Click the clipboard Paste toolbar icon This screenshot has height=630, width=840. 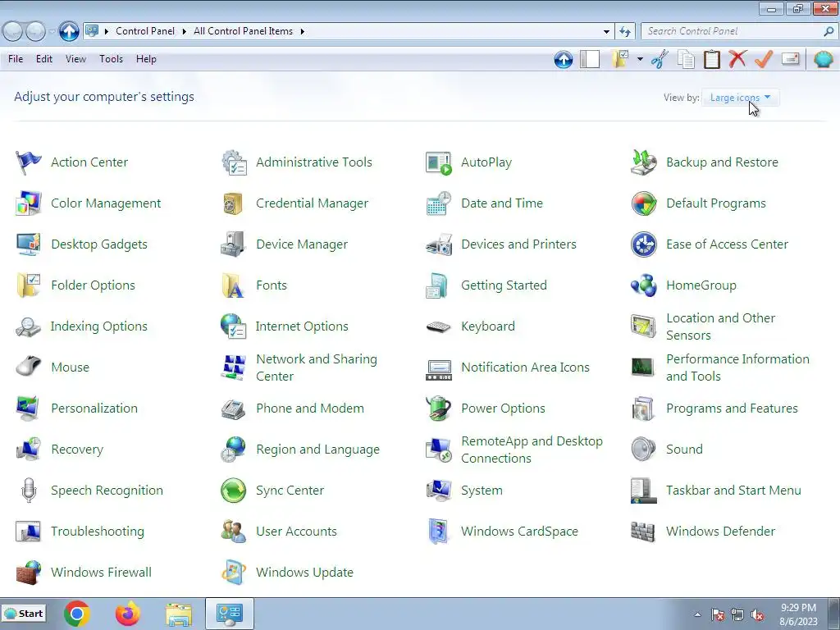point(711,59)
